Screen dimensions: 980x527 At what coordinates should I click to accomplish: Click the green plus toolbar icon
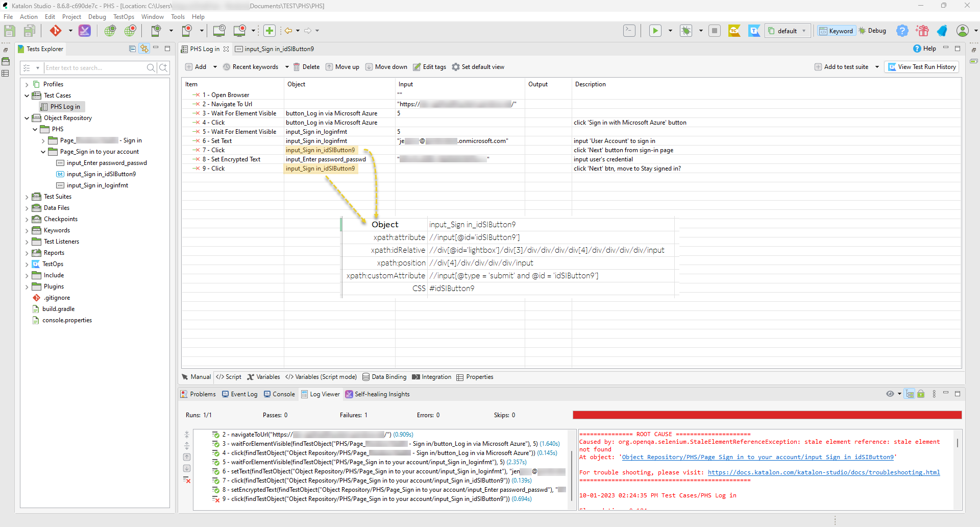(269, 31)
